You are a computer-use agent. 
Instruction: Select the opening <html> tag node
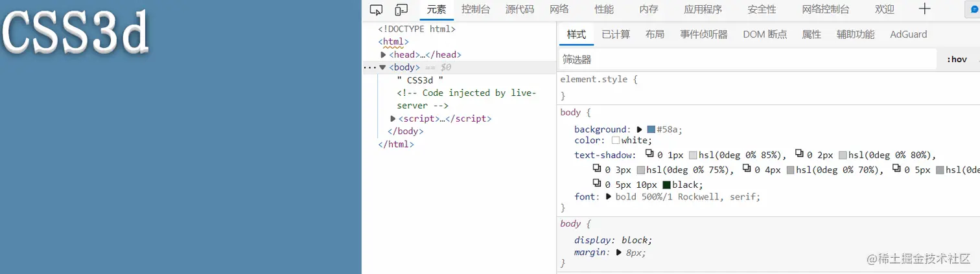coord(393,42)
